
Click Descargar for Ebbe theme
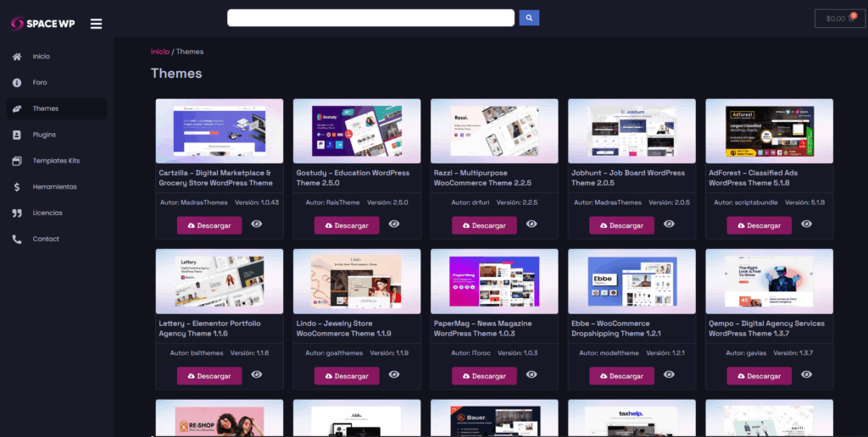point(621,376)
